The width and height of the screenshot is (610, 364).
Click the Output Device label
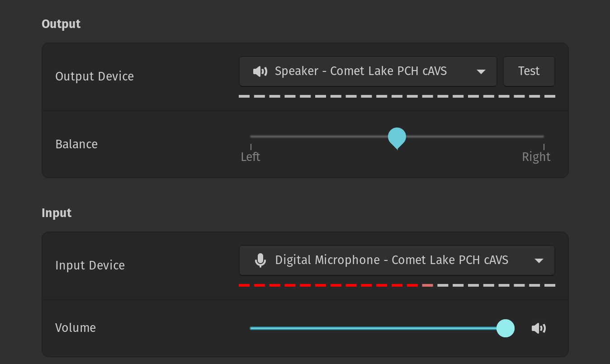[x=95, y=76]
